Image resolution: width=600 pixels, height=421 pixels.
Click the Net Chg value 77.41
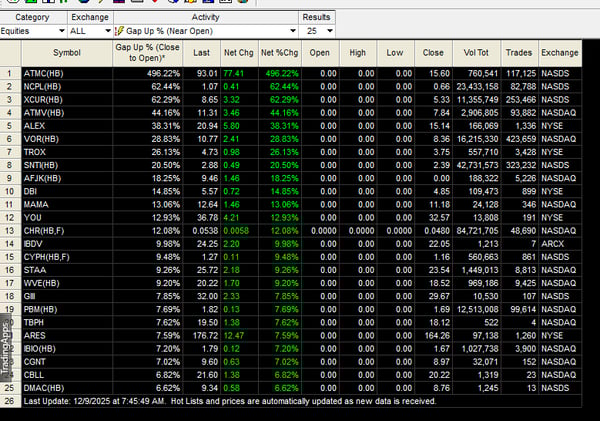click(x=233, y=73)
